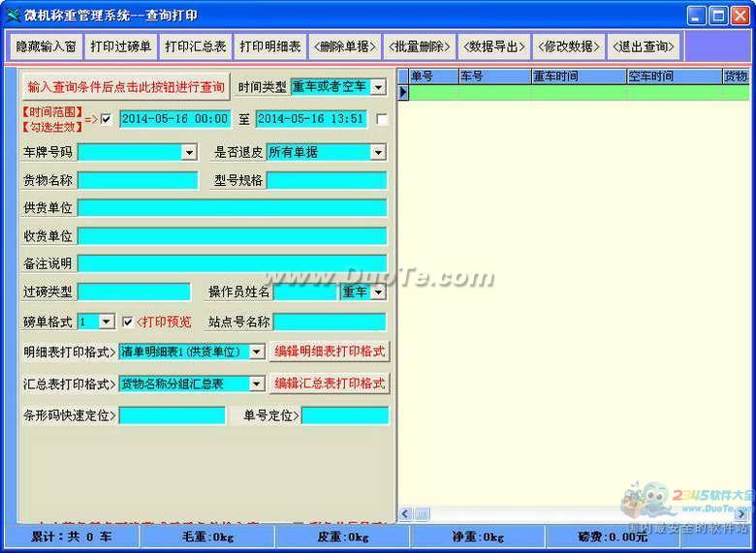Maximize the 微机称重管理系统 window
The image size is (756, 553).
(x=718, y=15)
